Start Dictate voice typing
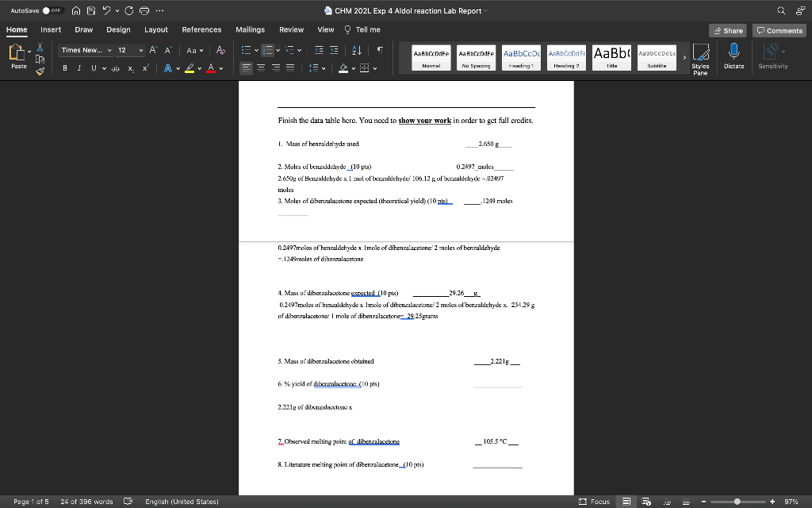Viewport: 812px width, 508px height. pyautogui.click(x=733, y=57)
